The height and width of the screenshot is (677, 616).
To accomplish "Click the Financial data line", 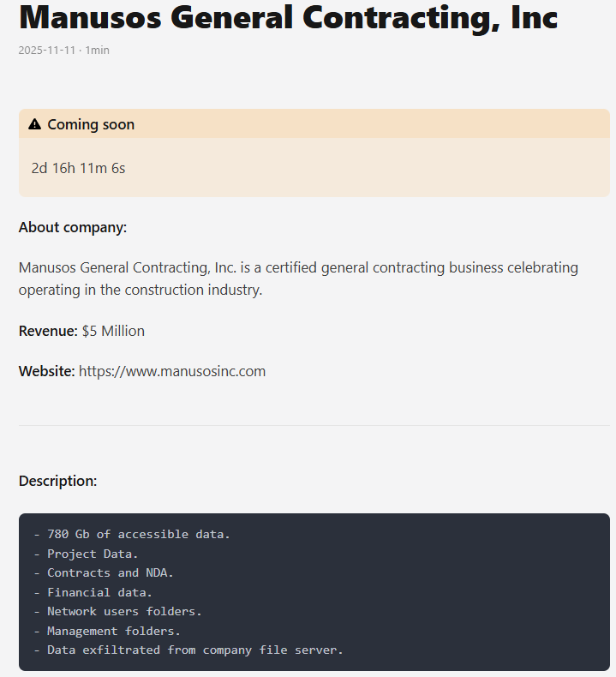I will coord(99,592).
